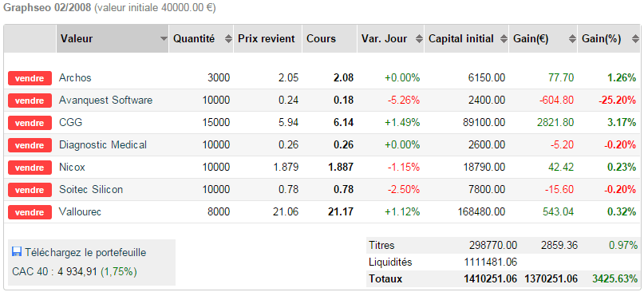Click vendre next to CGG
Screen dimensions: 644x292
[x=30, y=123]
